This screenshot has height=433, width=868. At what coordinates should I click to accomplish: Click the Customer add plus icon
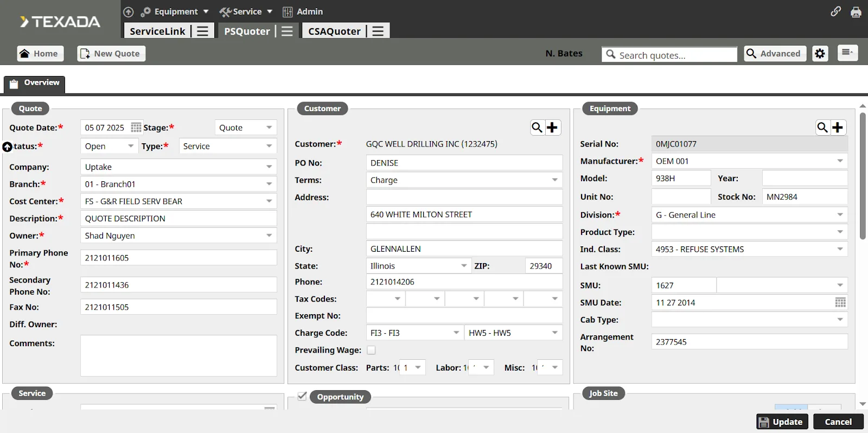[552, 128]
